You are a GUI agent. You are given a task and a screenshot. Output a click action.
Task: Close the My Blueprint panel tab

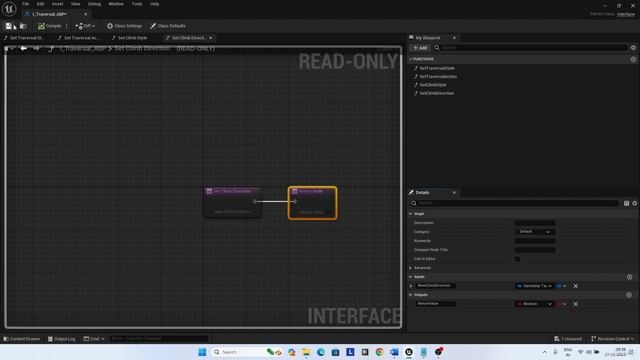coord(454,38)
